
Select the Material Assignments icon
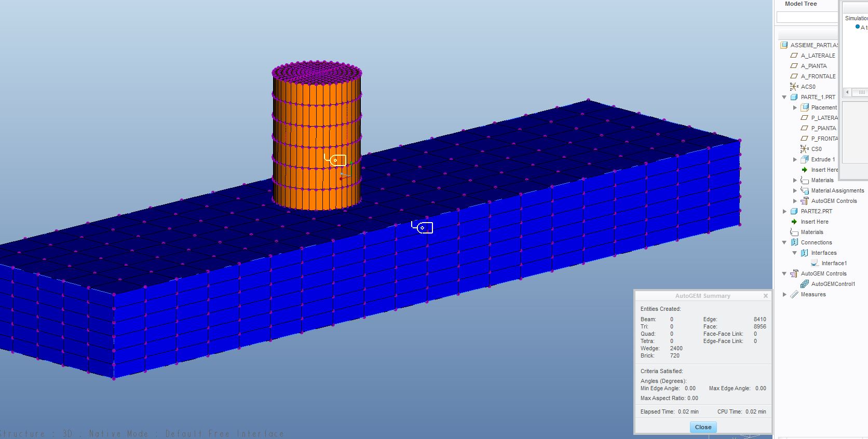[805, 190]
